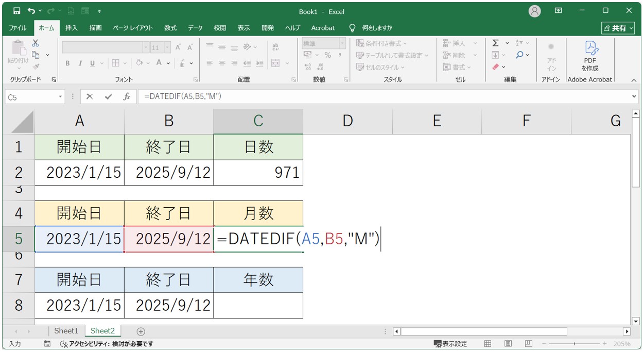Open the 数式 ribbon tab
The width and height of the screenshot is (644, 352).
(170, 28)
